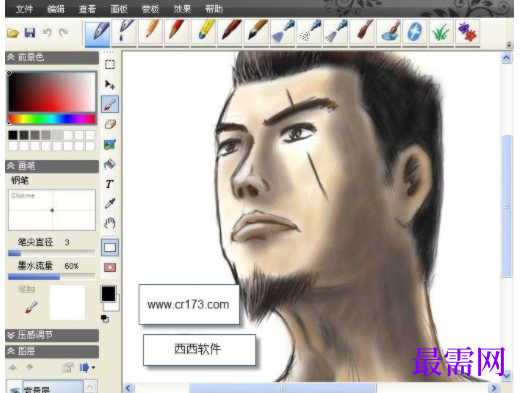Open the 蒙板 menu
The image size is (524, 393).
[x=150, y=9]
